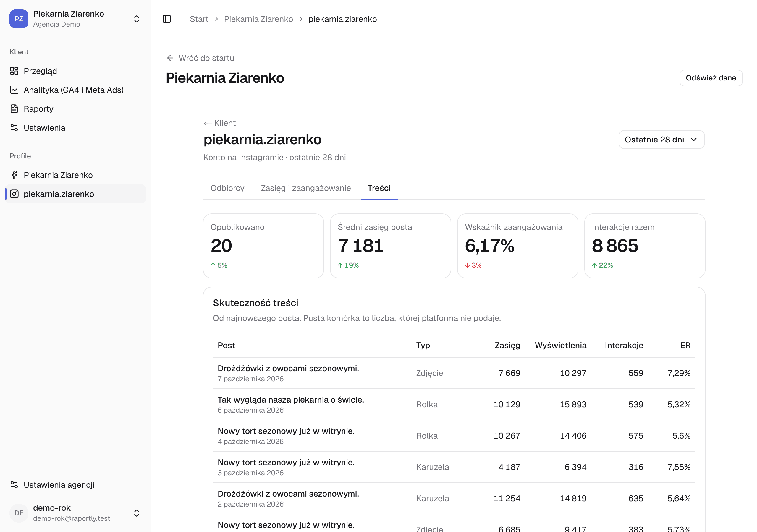Viewport: 757px width, 532px height.
Task: Click the Karuzela post from 3 października
Action: [x=454, y=467]
